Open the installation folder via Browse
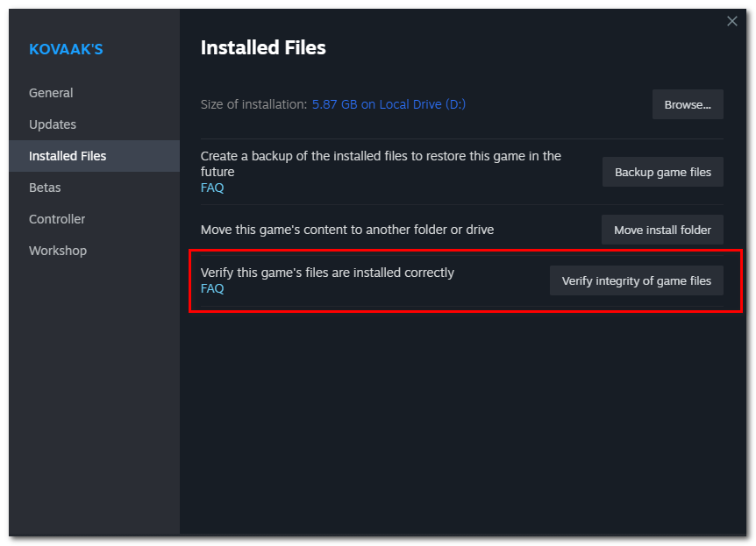Screen dimensions: 756x546 pos(688,103)
